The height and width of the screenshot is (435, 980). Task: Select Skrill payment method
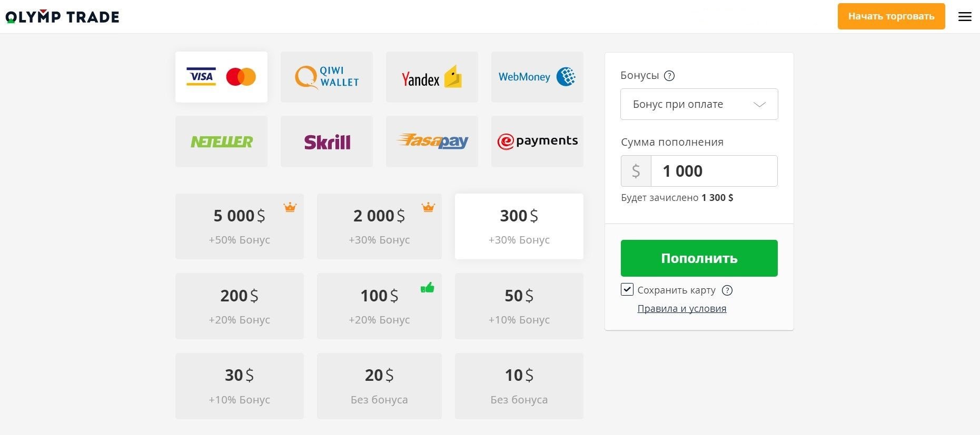[326, 141]
